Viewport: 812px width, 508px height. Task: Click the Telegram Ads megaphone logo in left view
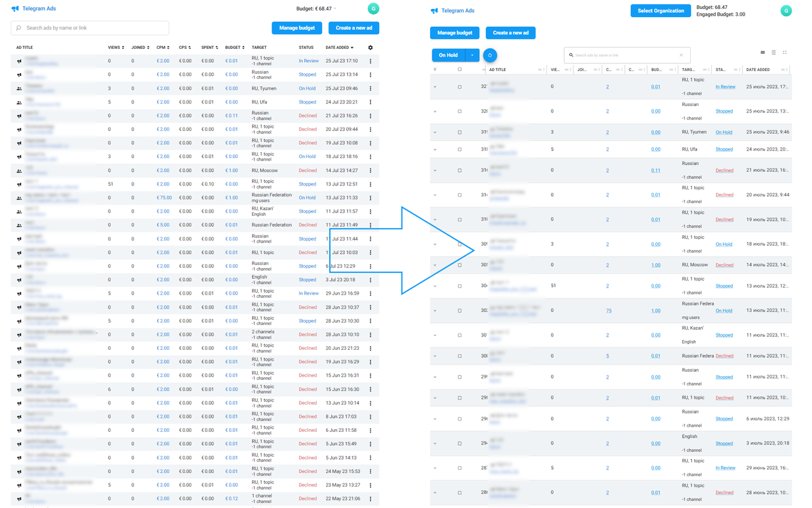pyautogui.click(x=15, y=9)
